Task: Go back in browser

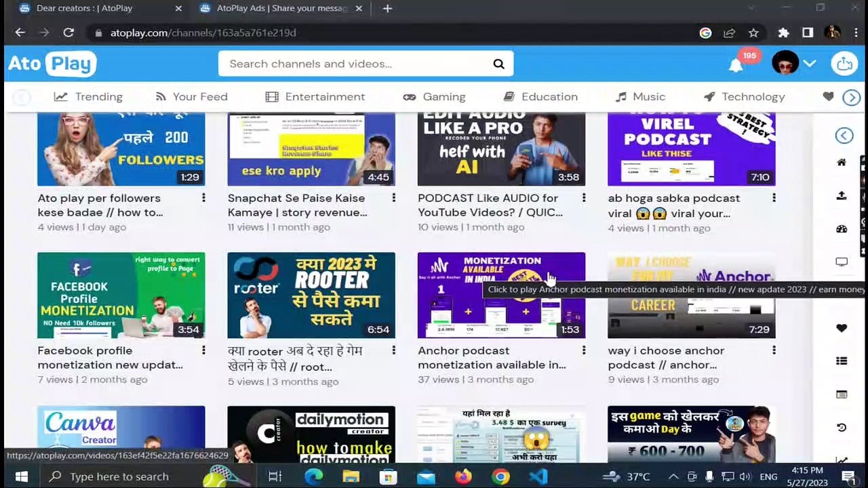Action: (x=20, y=33)
